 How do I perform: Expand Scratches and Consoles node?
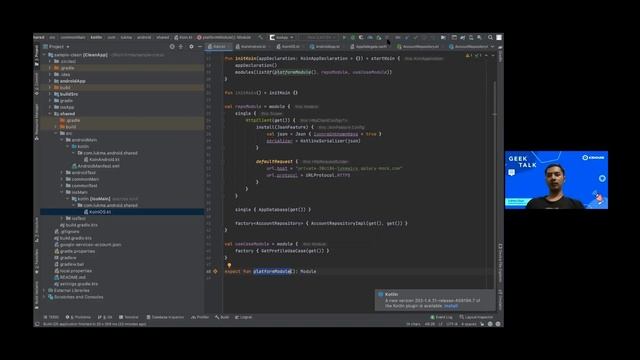click(44, 297)
